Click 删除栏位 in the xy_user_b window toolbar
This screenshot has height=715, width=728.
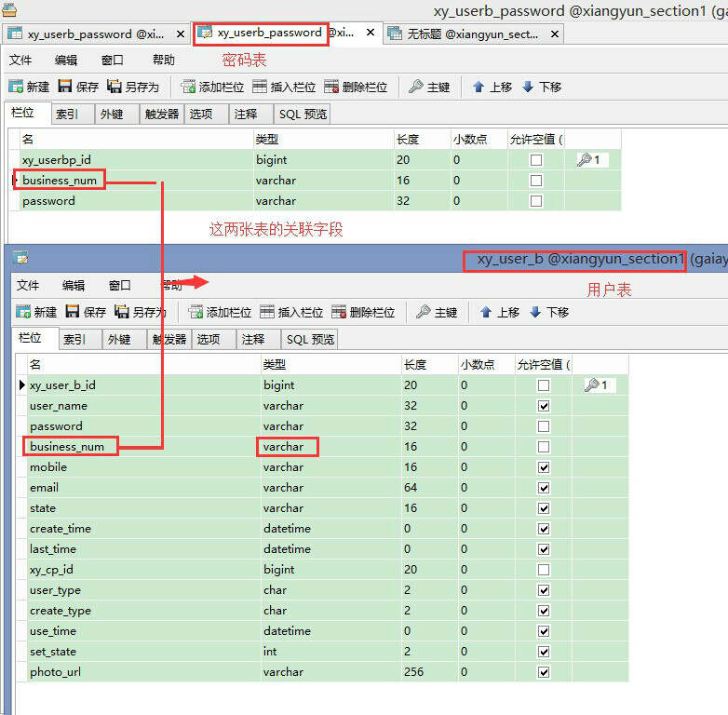(x=363, y=312)
